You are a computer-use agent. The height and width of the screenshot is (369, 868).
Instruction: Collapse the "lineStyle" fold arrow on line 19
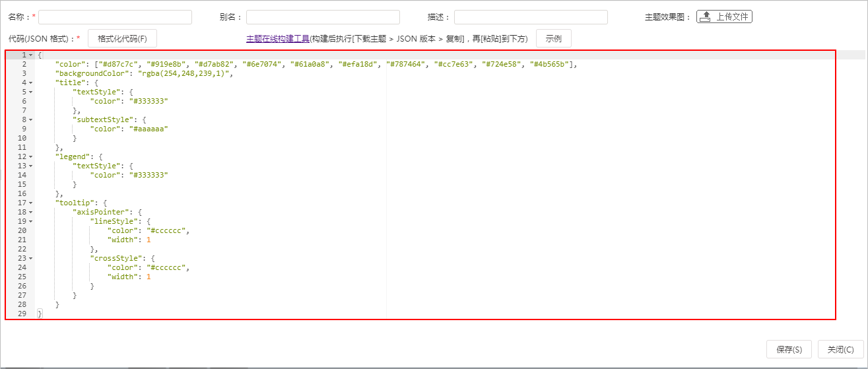[31, 221]
